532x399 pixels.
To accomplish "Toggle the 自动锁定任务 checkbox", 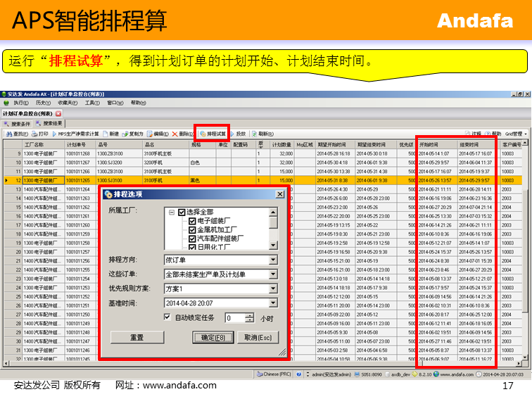I will [x=167, y=317].
